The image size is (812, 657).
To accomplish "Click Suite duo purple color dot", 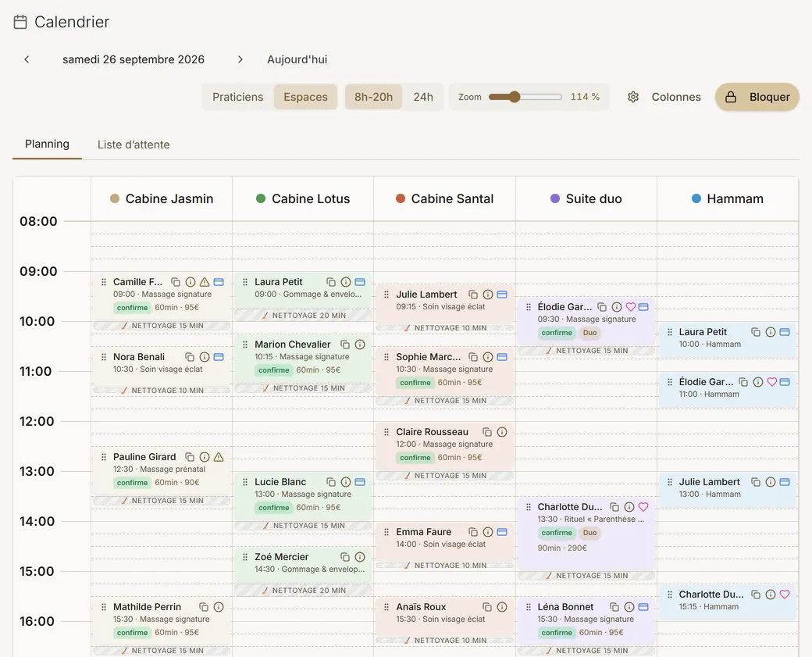I will [x=554, y=198].
